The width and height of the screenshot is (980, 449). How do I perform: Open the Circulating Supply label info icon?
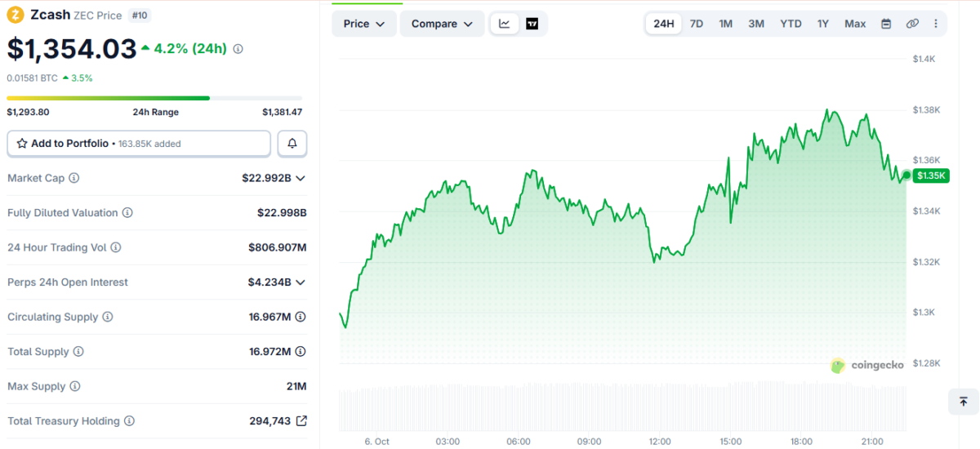click(108, 317)
